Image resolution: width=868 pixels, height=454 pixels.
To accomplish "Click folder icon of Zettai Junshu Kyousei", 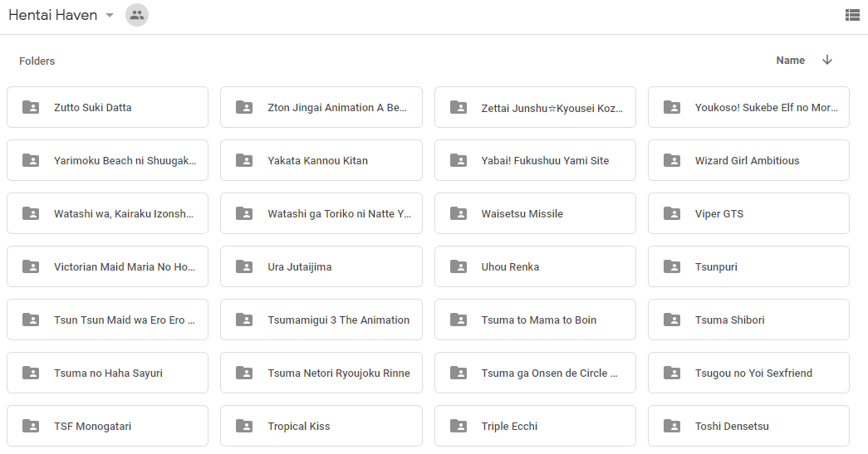I will tap(458, 107).
